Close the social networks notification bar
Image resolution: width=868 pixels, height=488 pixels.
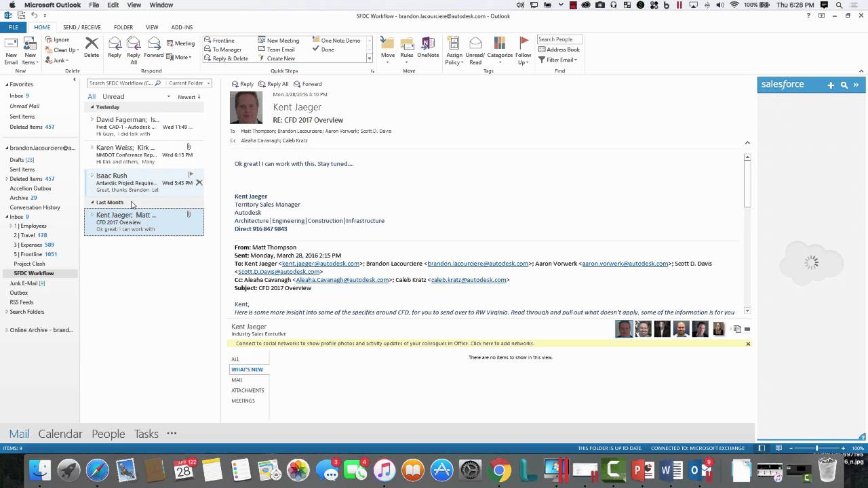click(x=748, y=344)
